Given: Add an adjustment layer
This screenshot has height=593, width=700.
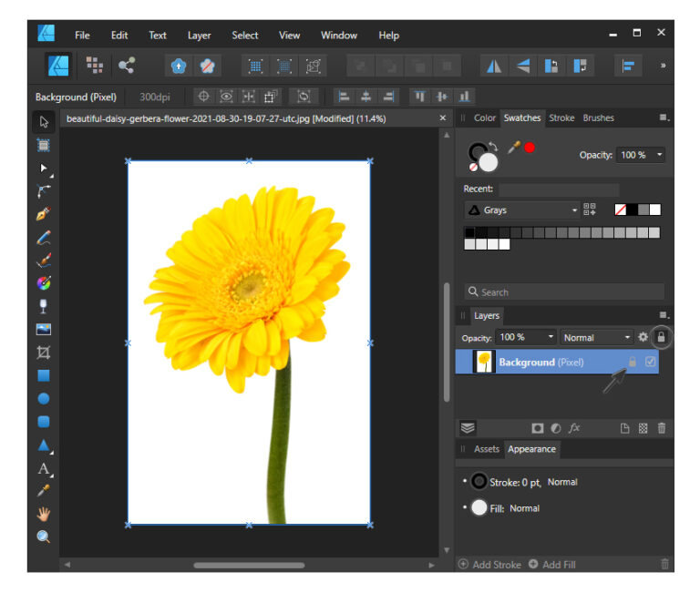Looking at the screenshot, I should tap(556, 428).
